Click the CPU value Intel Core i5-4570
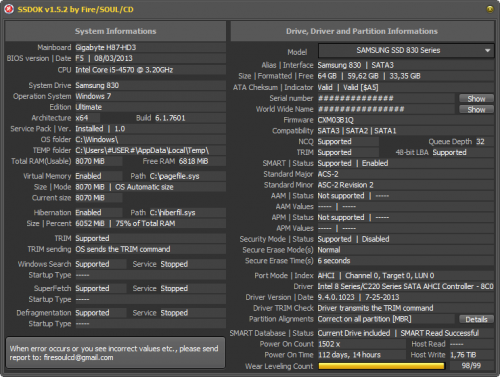Viewport: 500px width, 377px height. click(124, 70)
